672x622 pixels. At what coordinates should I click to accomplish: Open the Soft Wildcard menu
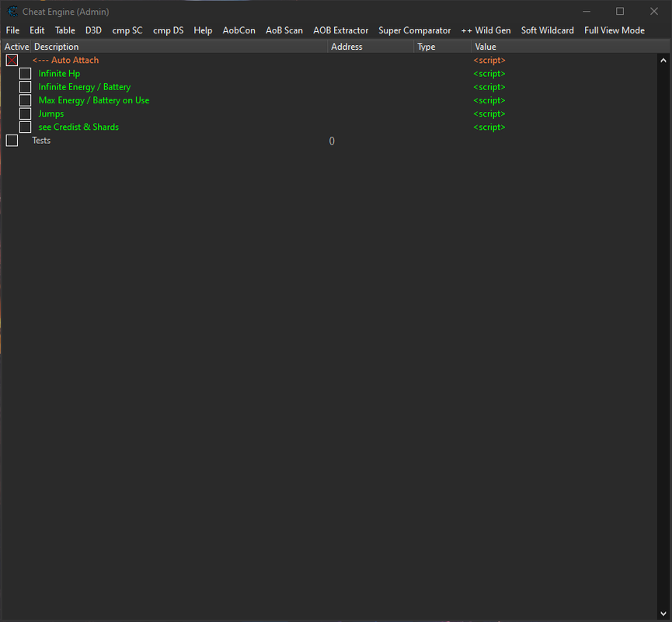point(547,30)
